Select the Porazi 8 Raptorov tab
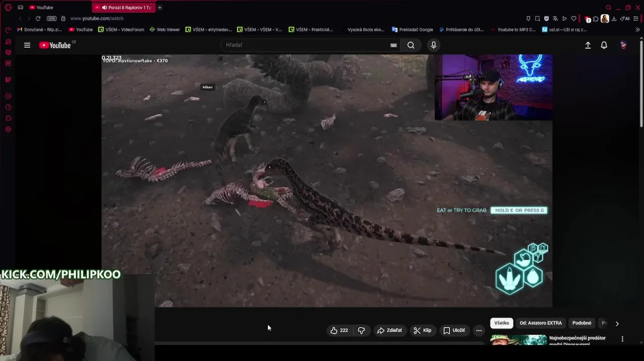The width and height of the screenshot is (644, 361). click(123, 8)
